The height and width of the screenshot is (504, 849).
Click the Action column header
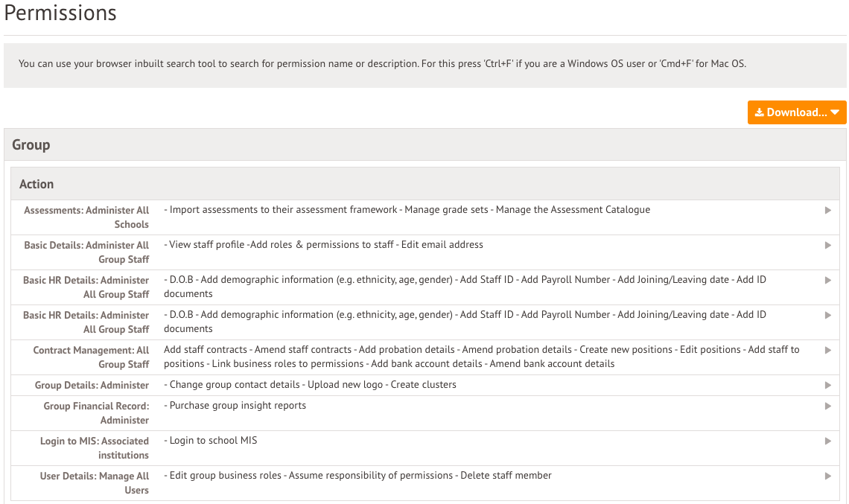[36, 184]
